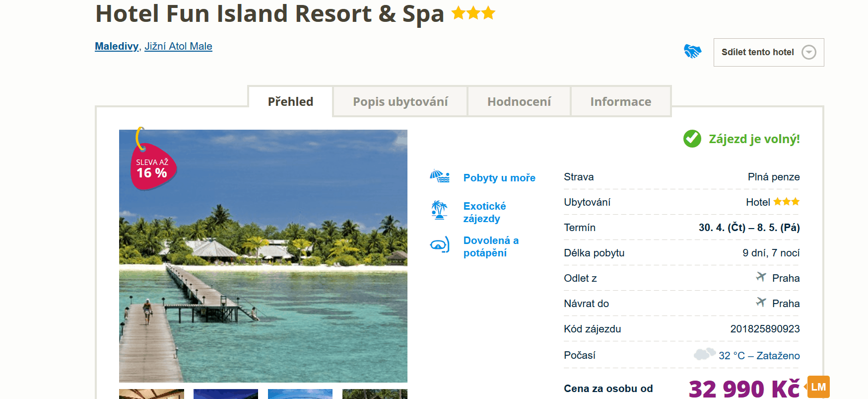Image resolution: width=868 pixels, height=399 pixels.
Task: Select the Přehled tab
Action: coord(290,102)
